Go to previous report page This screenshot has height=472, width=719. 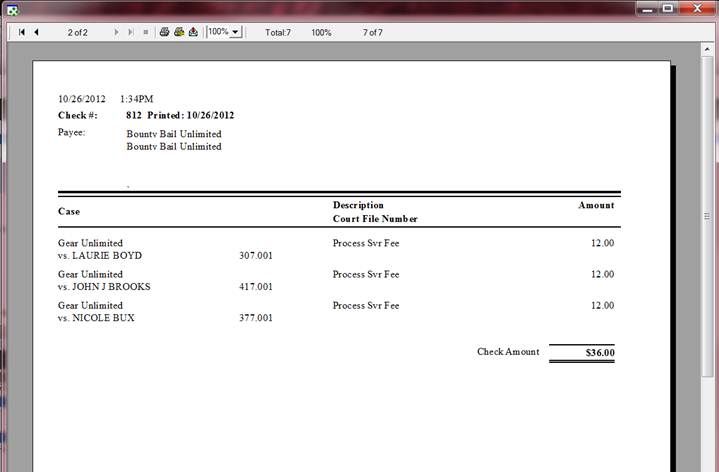[36, 32]
